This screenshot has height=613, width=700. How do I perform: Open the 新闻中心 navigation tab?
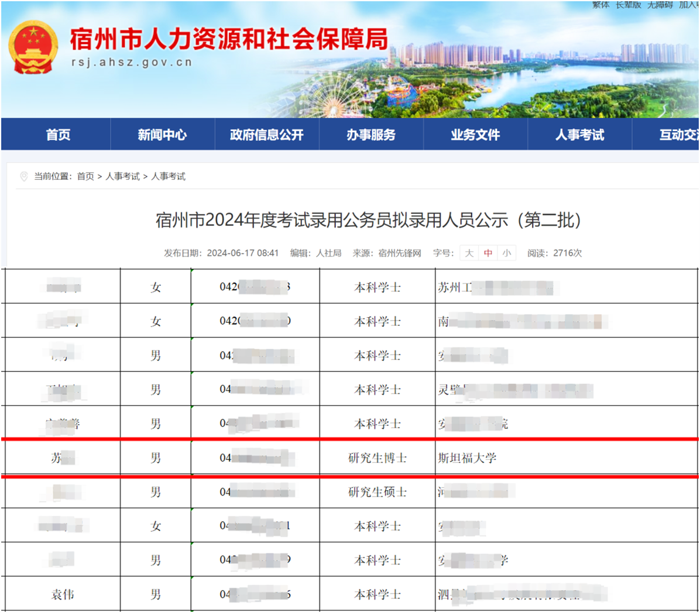pyautogui.click(x=162, y=135)
